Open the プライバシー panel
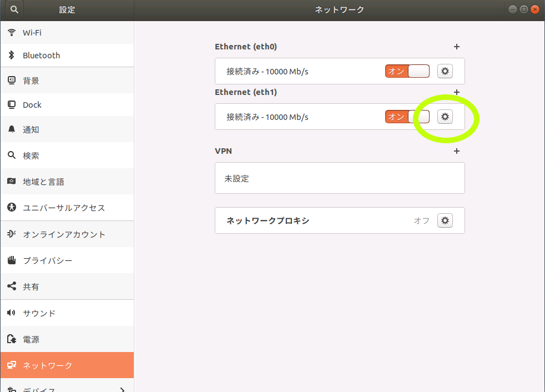 click(67, 260)
